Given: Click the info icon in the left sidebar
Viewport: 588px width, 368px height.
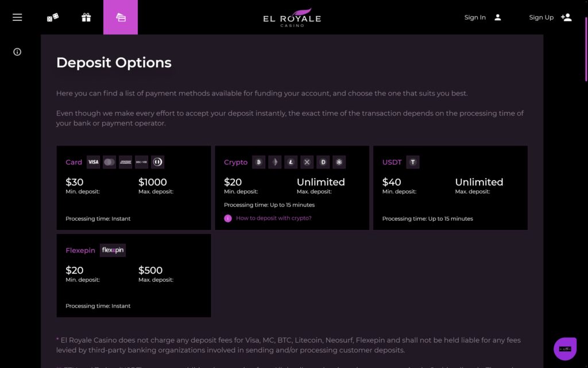Looking at the screenshot, I should point(17,52).
